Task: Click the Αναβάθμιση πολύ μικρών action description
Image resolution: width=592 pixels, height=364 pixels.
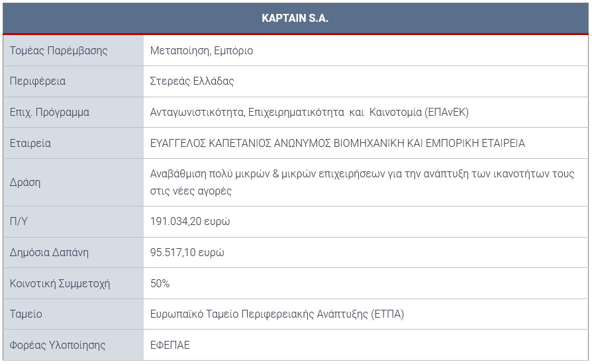Action: point(362,182)
